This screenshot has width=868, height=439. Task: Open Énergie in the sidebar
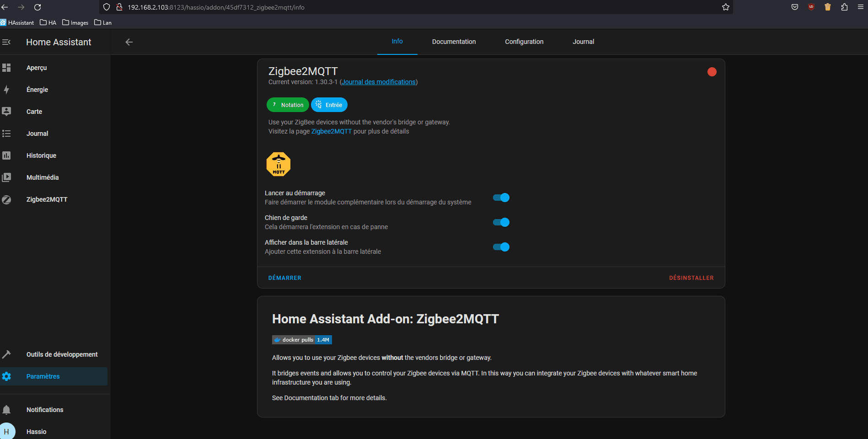pos(55,90)
